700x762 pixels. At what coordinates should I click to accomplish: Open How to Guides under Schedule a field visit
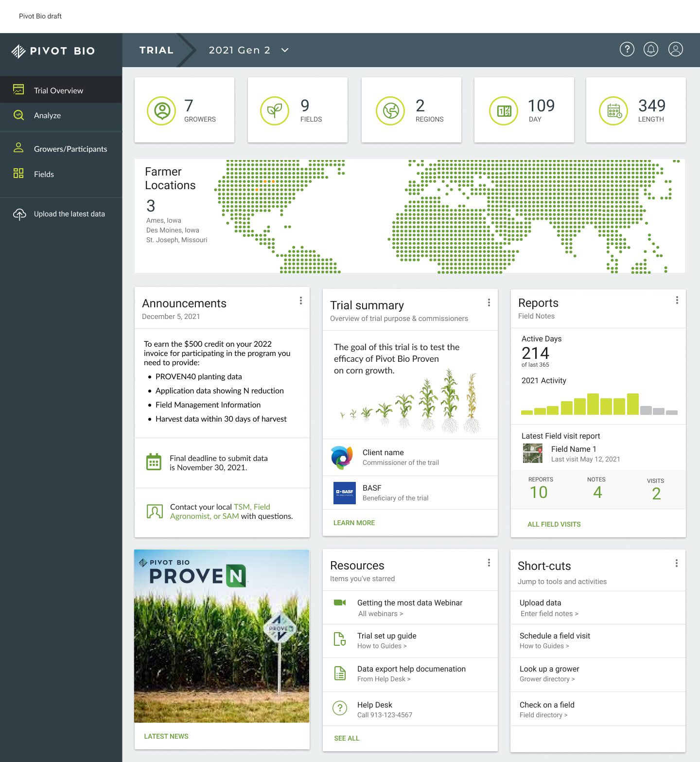tap(544, 646)
